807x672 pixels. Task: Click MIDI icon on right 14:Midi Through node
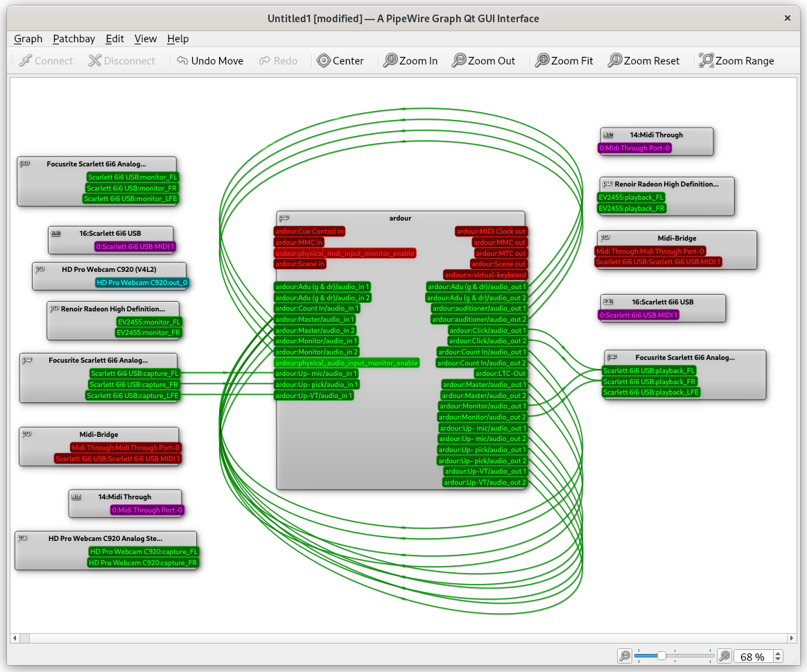tap(608, 135)
